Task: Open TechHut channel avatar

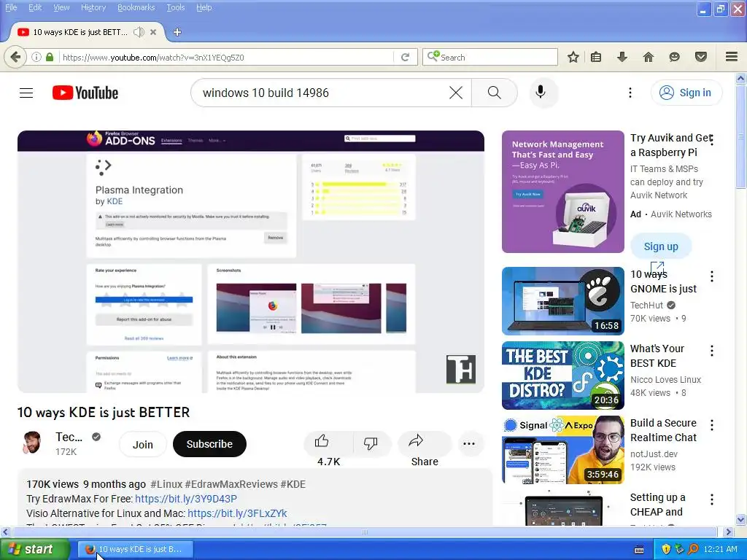Action: click(x=32, y=443)
